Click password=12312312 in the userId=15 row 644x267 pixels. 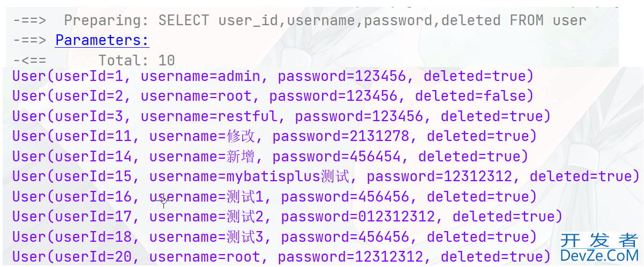[x=444, y=176]
